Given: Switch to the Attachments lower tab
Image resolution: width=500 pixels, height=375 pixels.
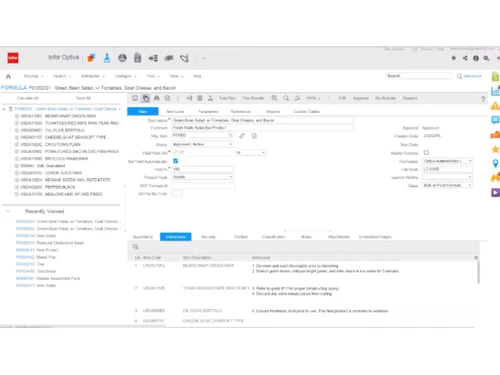Looking at the screenshot, I should click(339, 237).
